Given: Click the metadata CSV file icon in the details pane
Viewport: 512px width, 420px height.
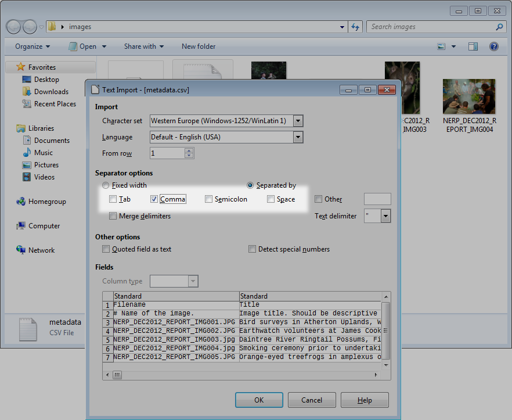Looking at the screenshot, I should pos(28,329).
